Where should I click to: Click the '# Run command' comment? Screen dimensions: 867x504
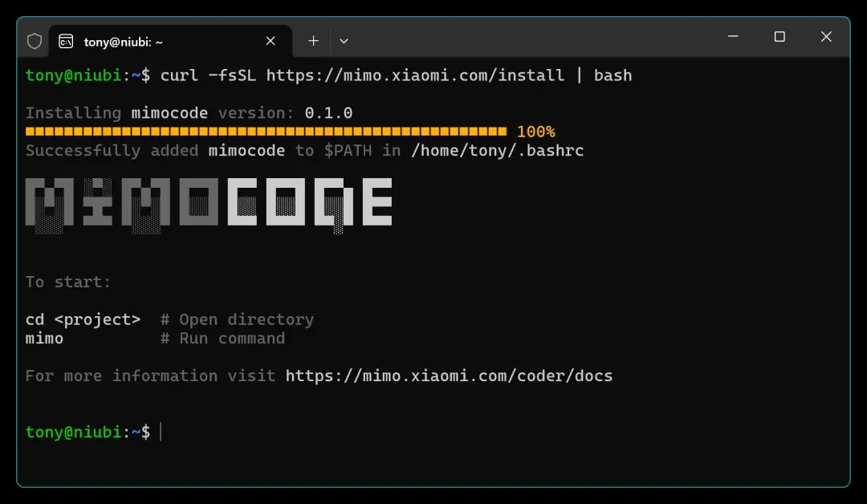point(223,338)
